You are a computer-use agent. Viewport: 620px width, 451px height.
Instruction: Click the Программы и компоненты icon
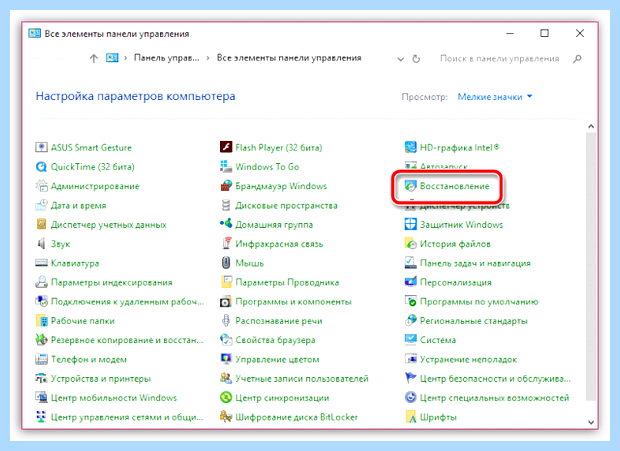click(x=226, y=302)
